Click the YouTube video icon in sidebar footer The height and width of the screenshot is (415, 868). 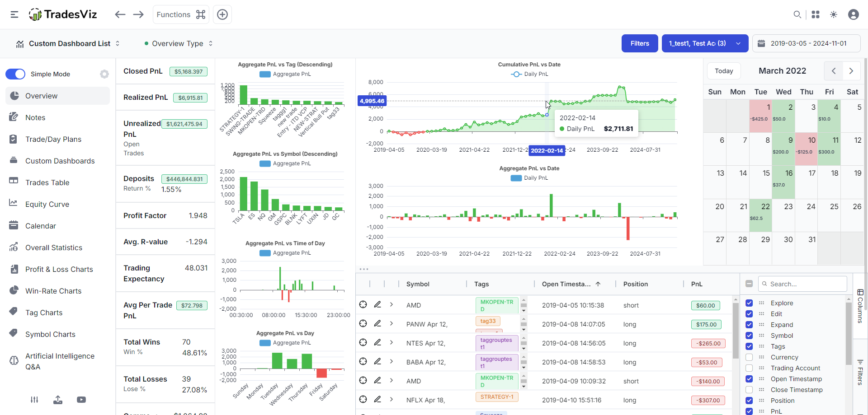click(x=81, y=400)
